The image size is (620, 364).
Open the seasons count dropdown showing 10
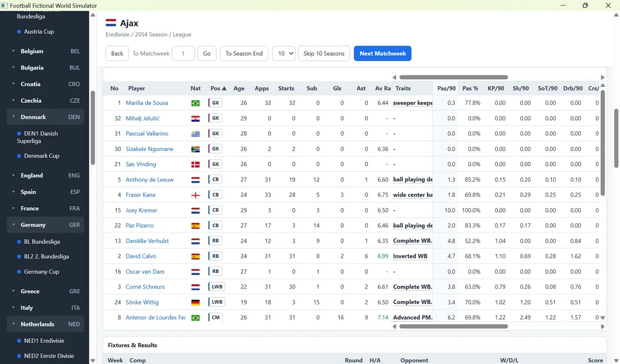click(284, 53)
